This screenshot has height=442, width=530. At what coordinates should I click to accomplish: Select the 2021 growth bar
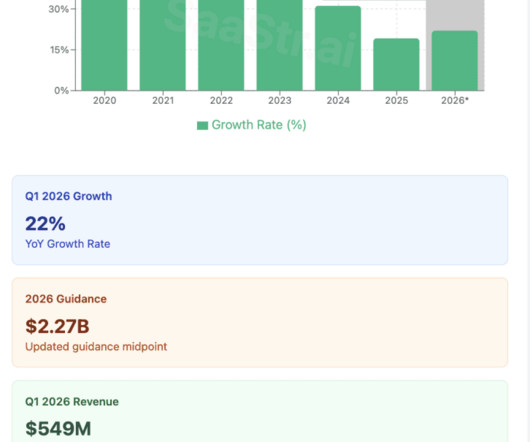coord(163,45)
